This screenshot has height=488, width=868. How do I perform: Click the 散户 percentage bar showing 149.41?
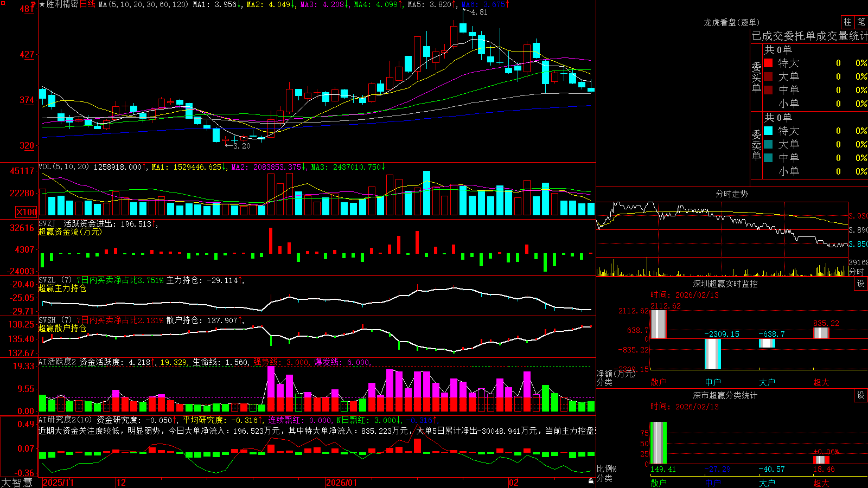[659, 443]
